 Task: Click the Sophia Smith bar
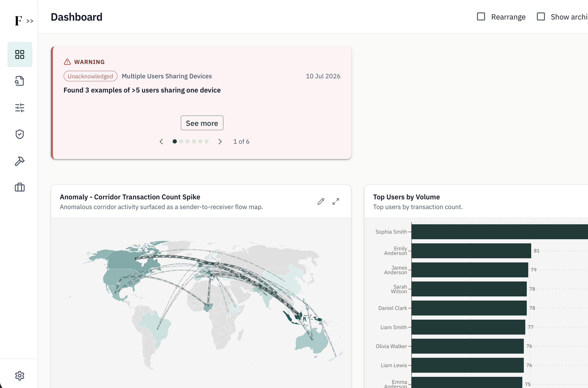pyautogui.click(x=500, y=232)
